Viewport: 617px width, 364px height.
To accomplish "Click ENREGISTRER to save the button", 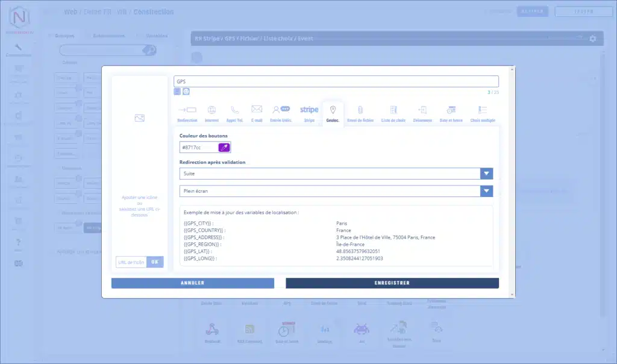I will click(x=392, y=283).
